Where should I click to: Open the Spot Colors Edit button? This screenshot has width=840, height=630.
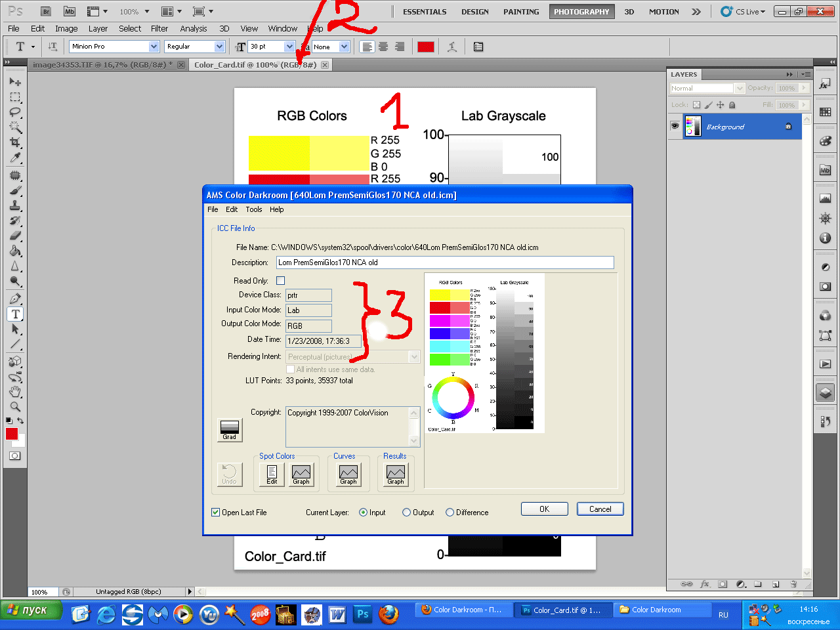coord(272,474)
